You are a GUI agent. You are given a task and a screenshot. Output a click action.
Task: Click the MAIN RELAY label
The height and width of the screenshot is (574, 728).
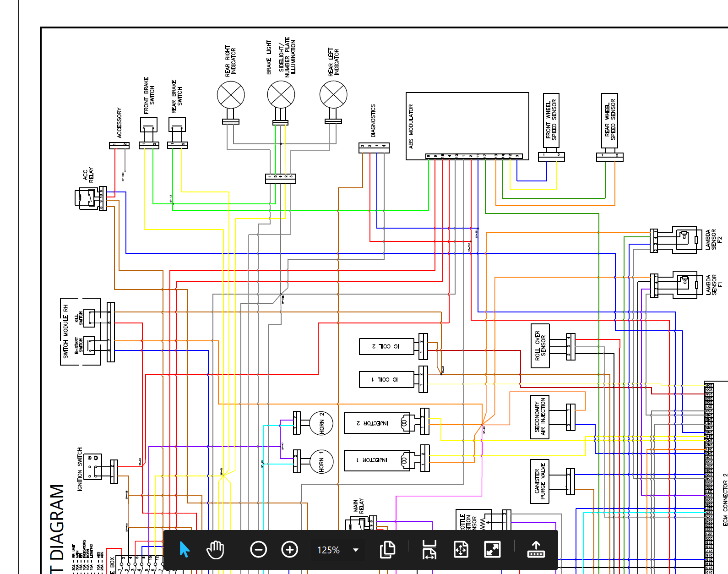pyautogui.click(x=358, y=506)
